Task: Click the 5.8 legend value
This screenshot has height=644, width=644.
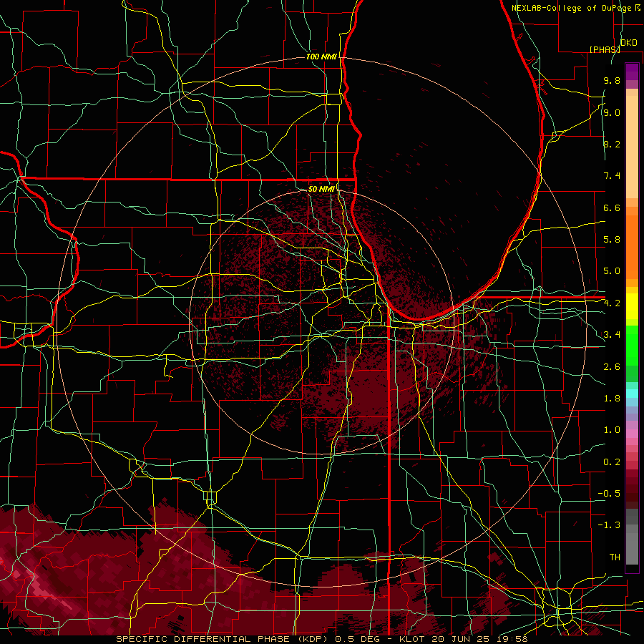Action: [x=612, y=240]
